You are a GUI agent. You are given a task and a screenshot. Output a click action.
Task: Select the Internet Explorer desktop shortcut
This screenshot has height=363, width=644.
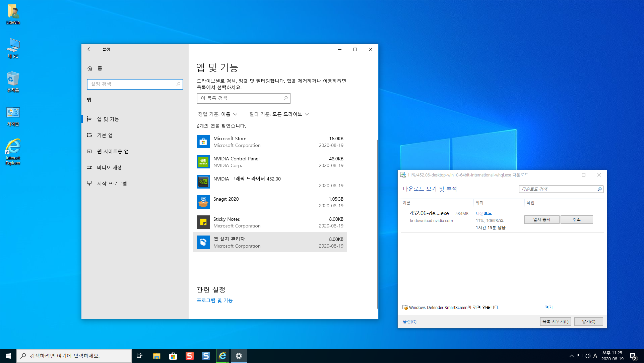13,152
